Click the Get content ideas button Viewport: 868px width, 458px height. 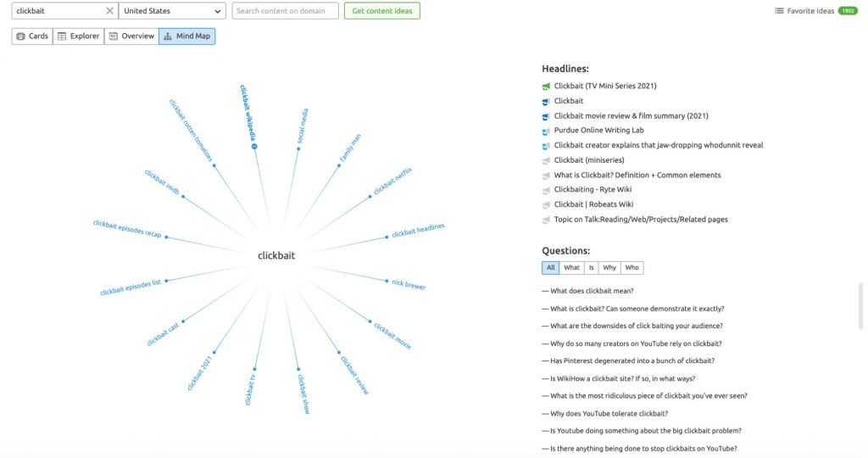click(381, 11)
